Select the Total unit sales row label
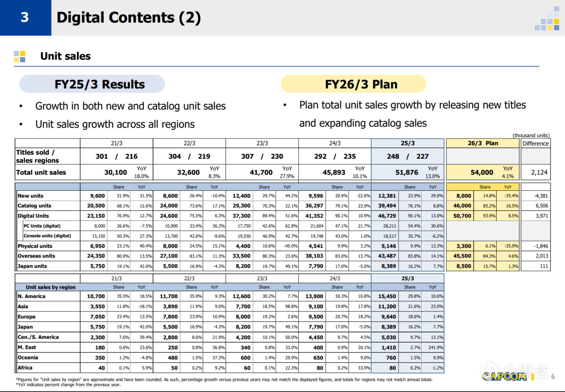The width and height of the screenshot is (565, 392). [41, 172]
